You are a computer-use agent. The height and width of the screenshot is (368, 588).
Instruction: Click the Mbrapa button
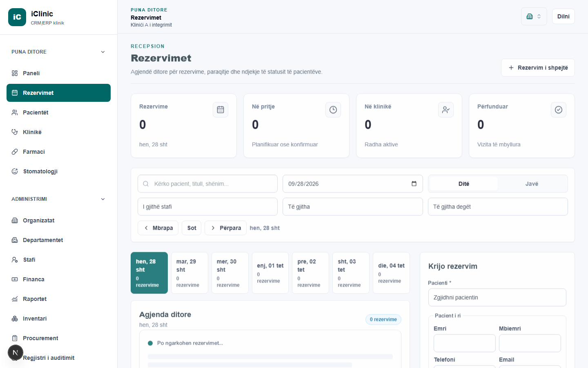point(158,228)
